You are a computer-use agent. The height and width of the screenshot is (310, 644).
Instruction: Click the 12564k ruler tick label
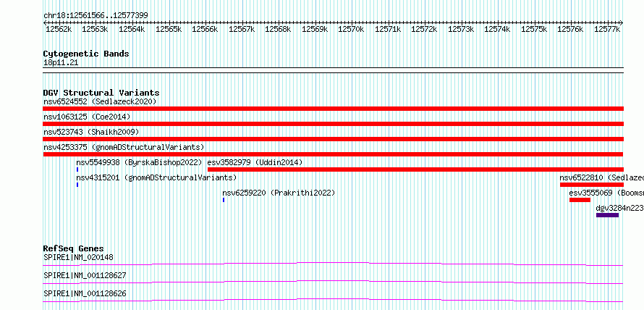[132, 29]
